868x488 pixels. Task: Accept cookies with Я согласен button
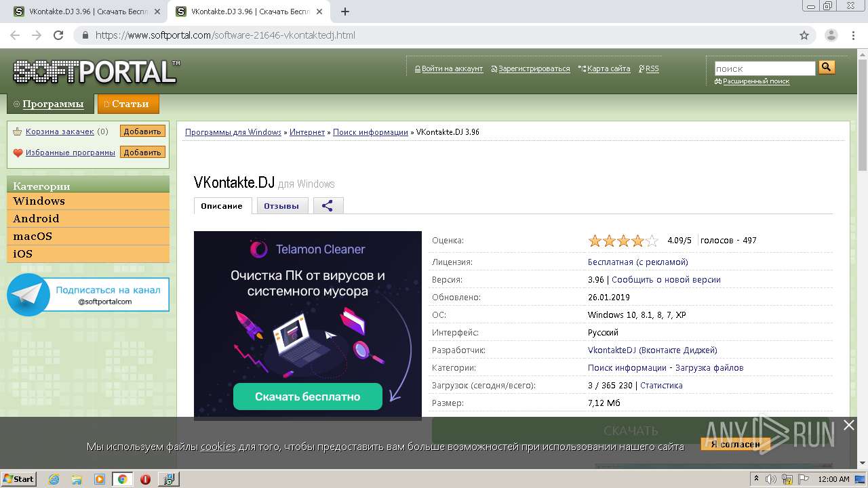735,445
